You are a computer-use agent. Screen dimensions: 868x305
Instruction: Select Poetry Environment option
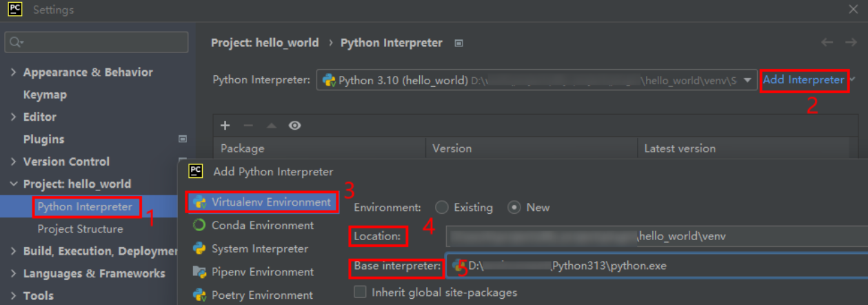click(x=262, y=295)
